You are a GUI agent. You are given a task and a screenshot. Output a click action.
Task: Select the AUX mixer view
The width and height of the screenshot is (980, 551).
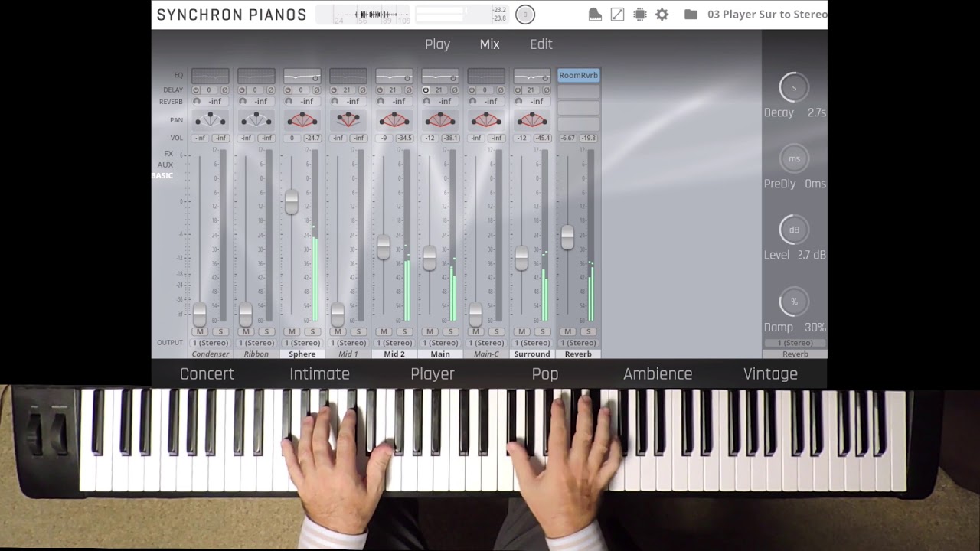click(x=165, y=165)
